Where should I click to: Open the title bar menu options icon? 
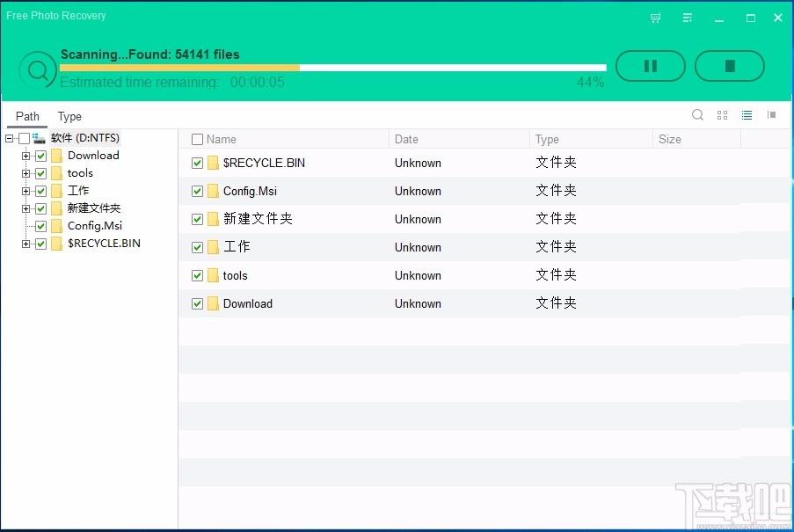(x=687, y=18)
